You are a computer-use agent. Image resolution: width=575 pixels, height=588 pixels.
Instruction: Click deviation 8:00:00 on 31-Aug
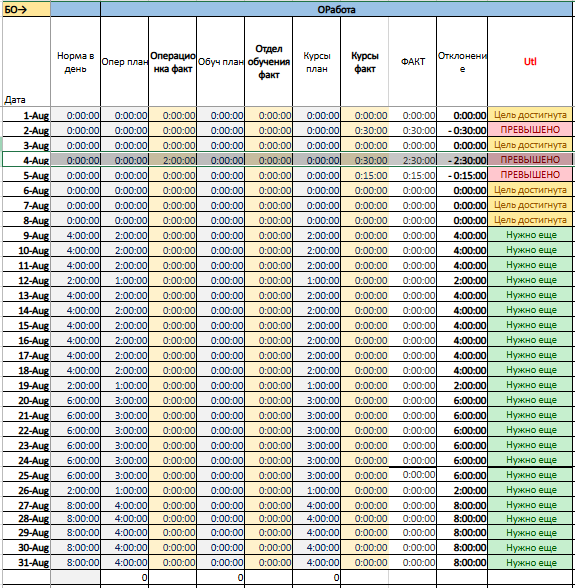462,563
